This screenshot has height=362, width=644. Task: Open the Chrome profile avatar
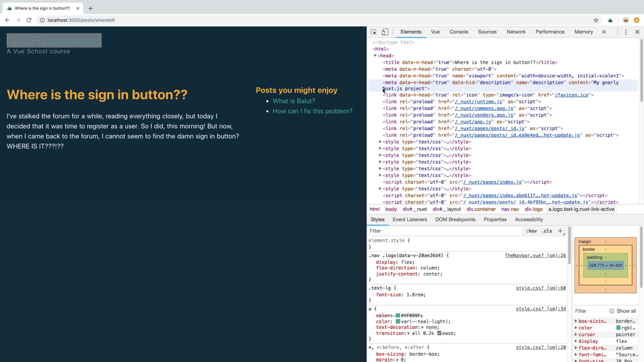coord(626,20)
